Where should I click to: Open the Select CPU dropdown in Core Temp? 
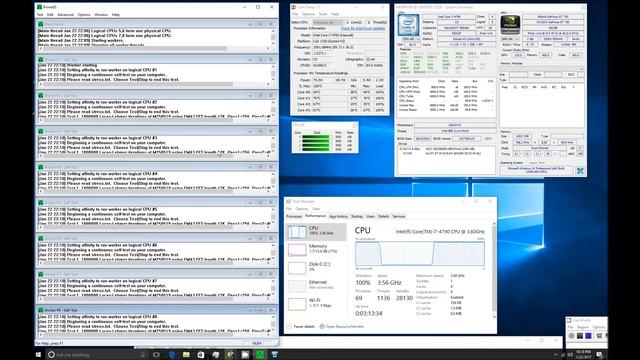pyautogui.click(x=328, y=22)
